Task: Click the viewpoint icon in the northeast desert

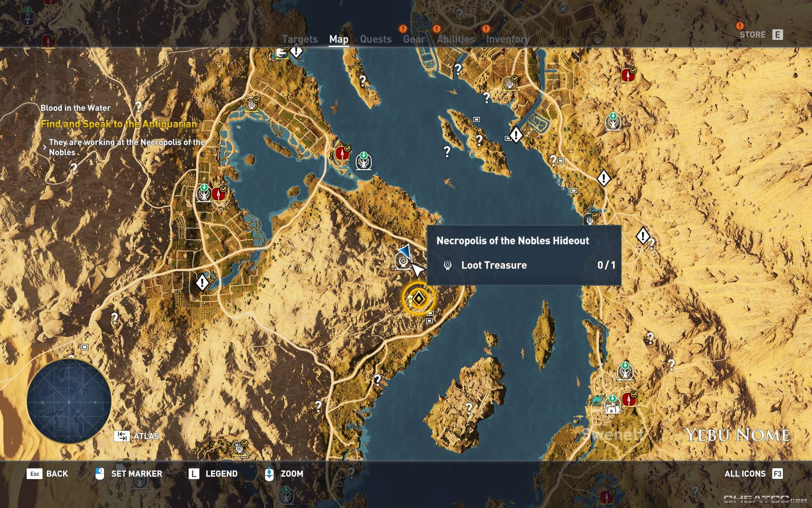Action: [613, 121]
